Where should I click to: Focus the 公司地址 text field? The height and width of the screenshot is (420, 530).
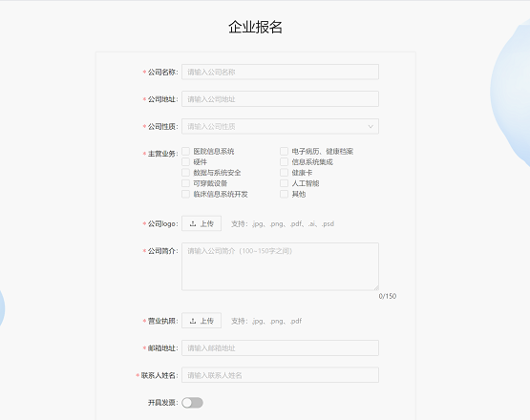[280, 99]
